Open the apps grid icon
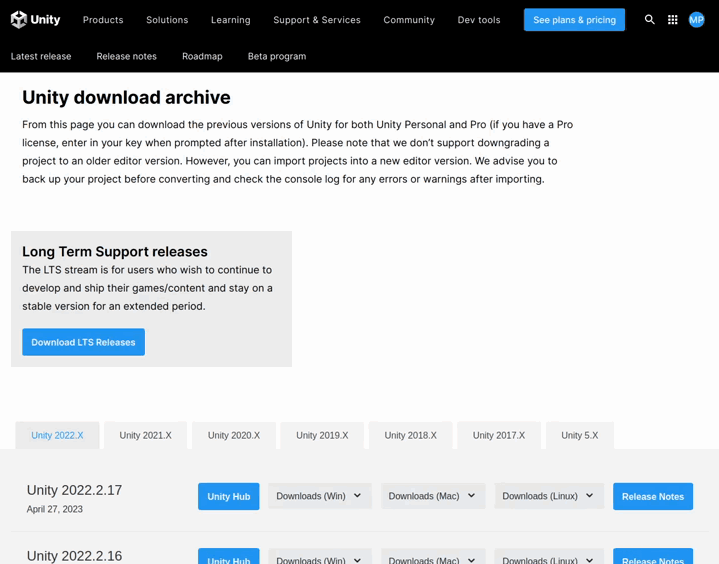 point(673,20)
